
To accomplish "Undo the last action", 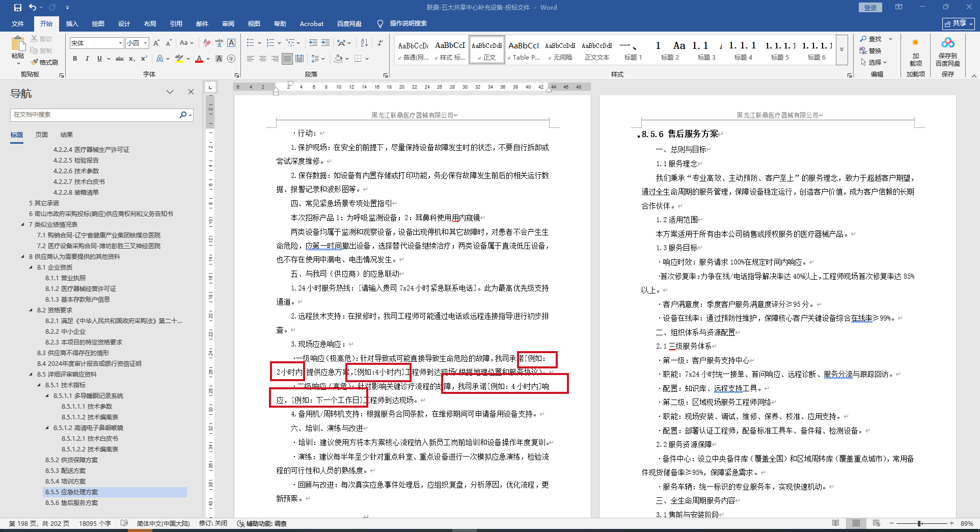I will [33, 8].
